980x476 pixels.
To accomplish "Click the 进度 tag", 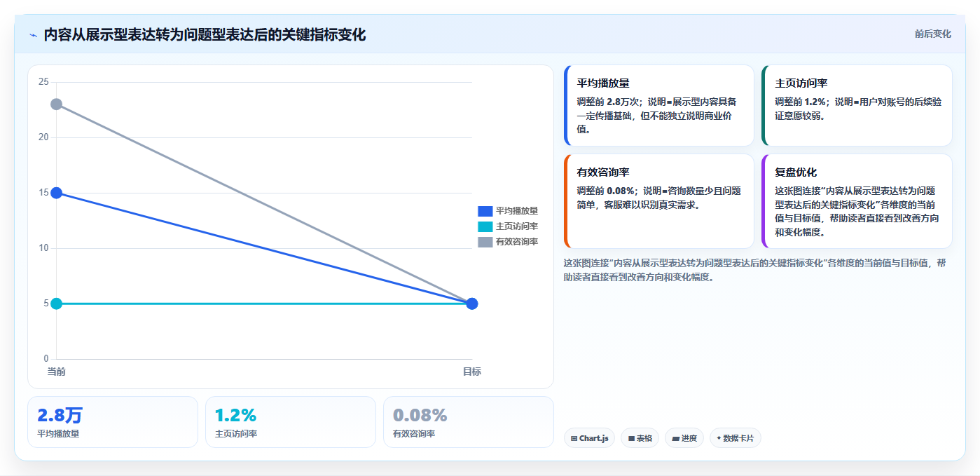I will (684, 438).
